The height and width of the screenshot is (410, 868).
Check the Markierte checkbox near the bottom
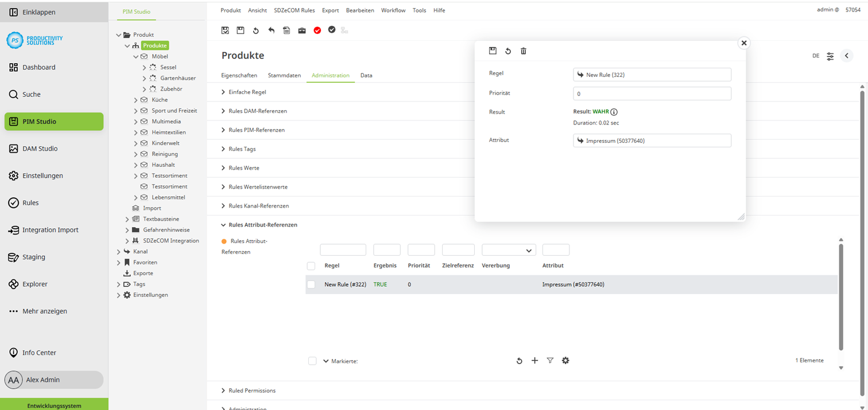(312, 361)
